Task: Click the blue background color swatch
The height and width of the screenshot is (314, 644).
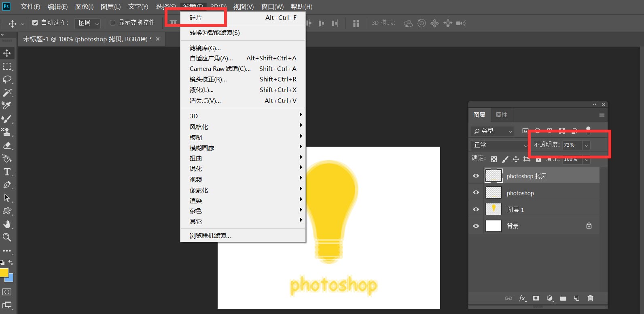Action: (10, 278)
